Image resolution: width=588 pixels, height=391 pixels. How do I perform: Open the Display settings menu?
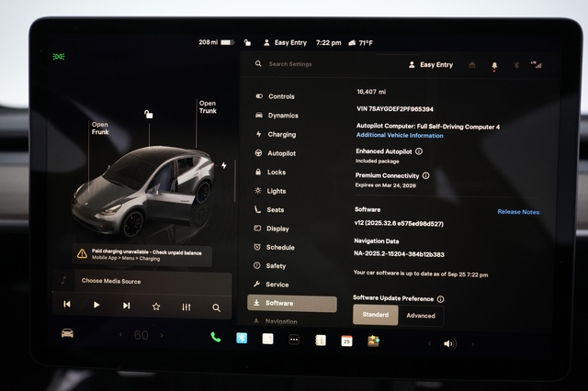272,229
